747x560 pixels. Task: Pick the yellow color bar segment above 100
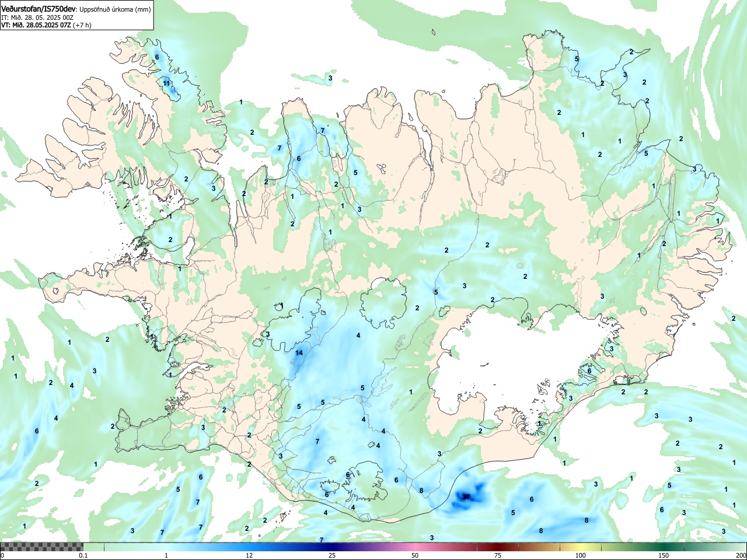(x=580, y=547)
